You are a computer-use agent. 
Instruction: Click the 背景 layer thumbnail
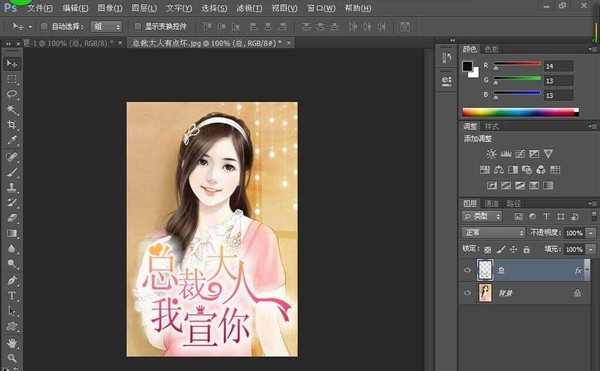point(485,293)
